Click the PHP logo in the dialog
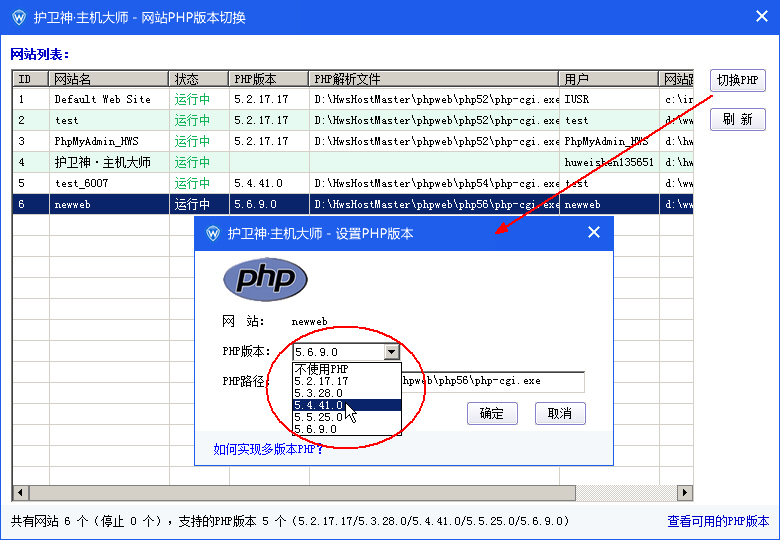 265,279
